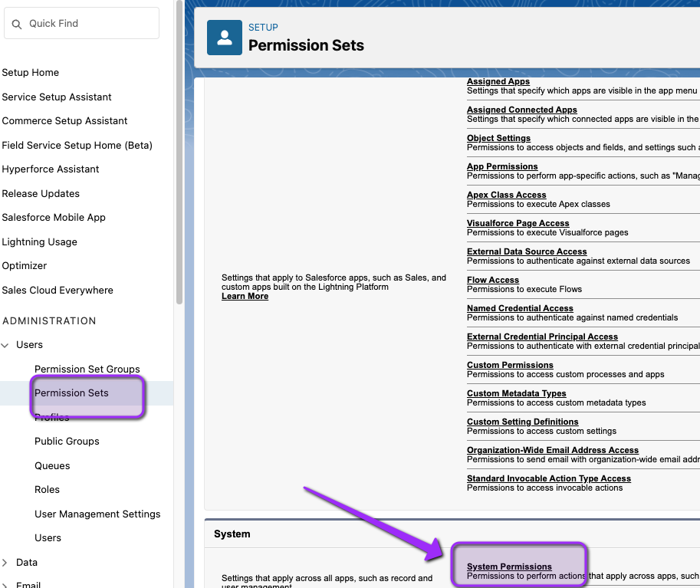Screen dimensions: 700x588
Task: Click the sidebar vertical scrollbar
Action: (x=179, y=152)
